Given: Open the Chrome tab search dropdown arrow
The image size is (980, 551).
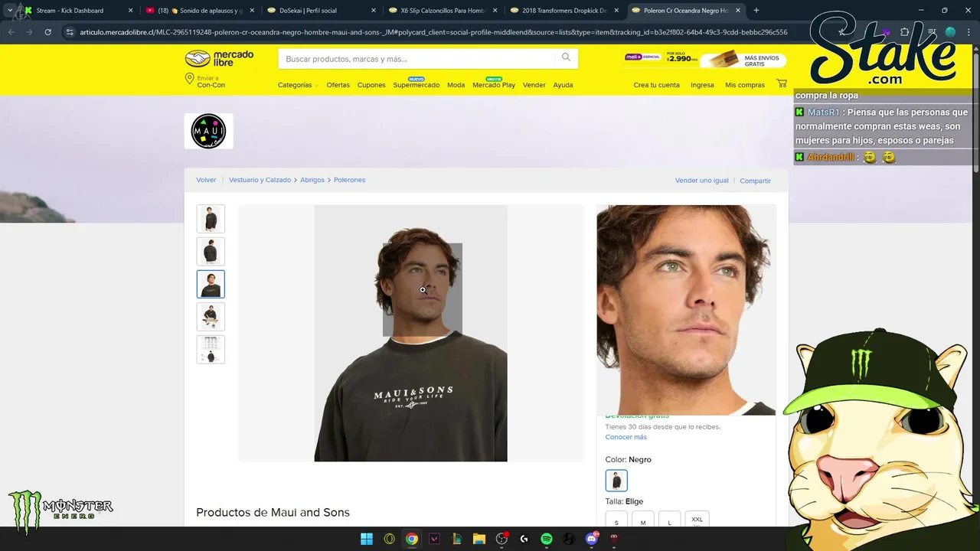Looking at the screenshot, I should tap(10, 11).
